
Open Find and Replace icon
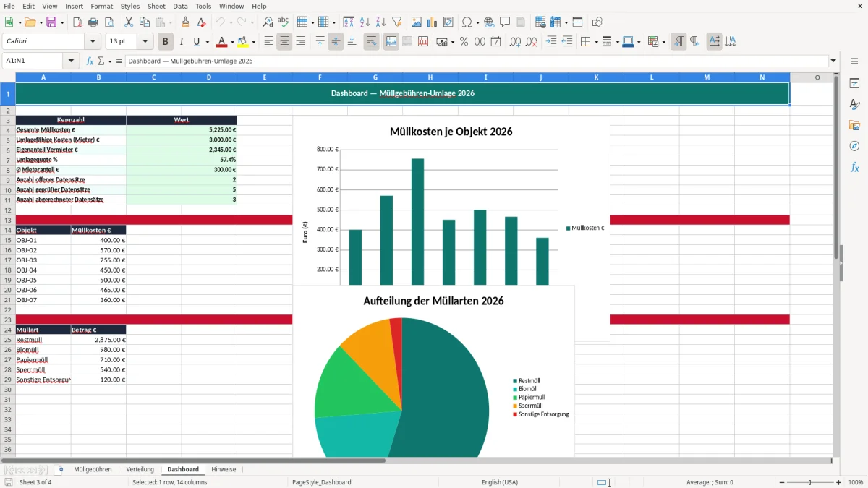268,22
